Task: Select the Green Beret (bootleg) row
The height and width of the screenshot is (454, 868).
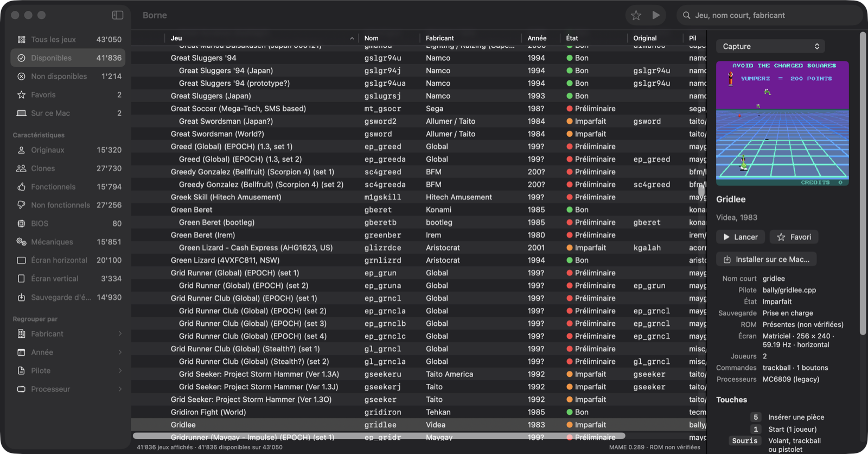Action: 419,223
